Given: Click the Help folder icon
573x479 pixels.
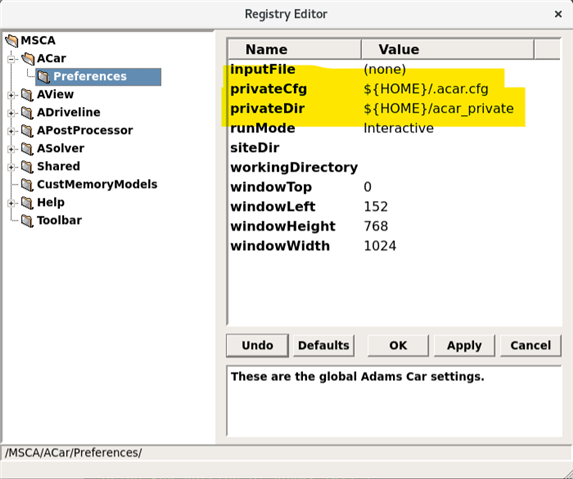Looking at the screenshot, I should [x=27, y=202].
